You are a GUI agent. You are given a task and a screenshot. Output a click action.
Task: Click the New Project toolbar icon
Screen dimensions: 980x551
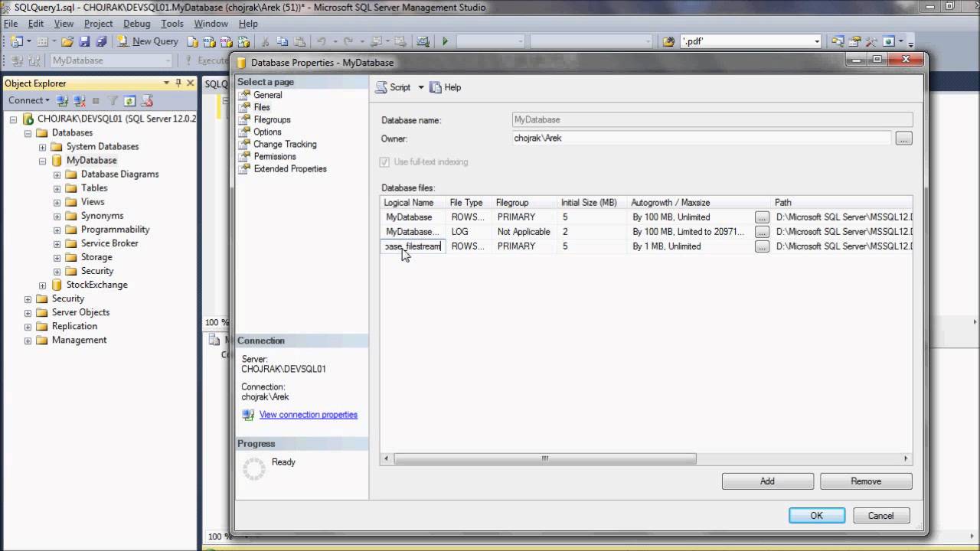click(x=16, y=41)
